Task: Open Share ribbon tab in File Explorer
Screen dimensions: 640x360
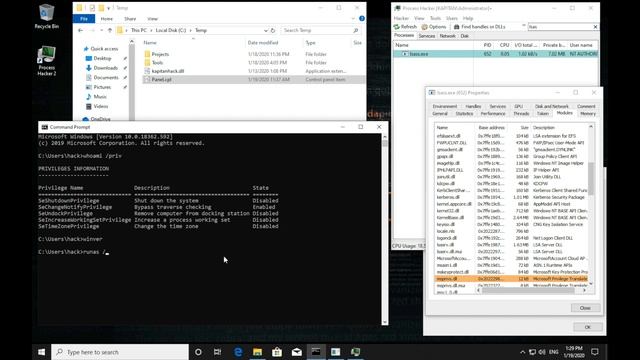Action: [x=130, y=19]
